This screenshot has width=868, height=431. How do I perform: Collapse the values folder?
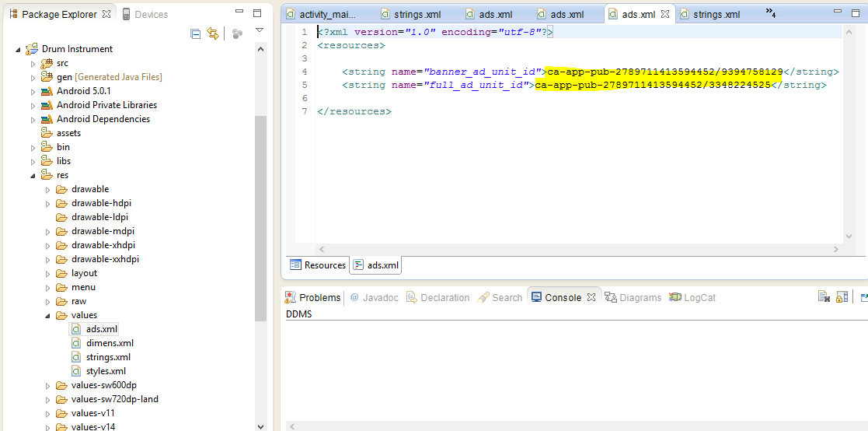point(48,315)
